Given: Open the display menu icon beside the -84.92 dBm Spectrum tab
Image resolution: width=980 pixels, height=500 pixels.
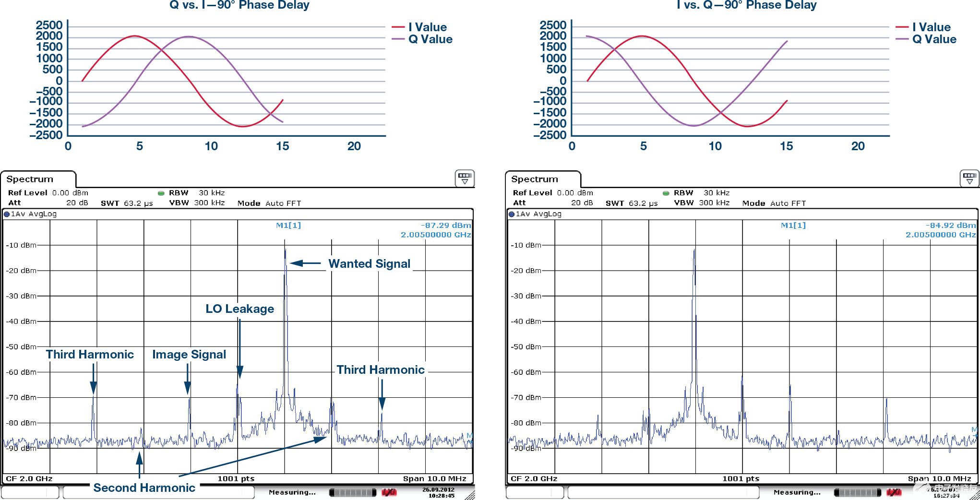Looking at the screenshot, I should pyautogui.click(x=969, y=178).
